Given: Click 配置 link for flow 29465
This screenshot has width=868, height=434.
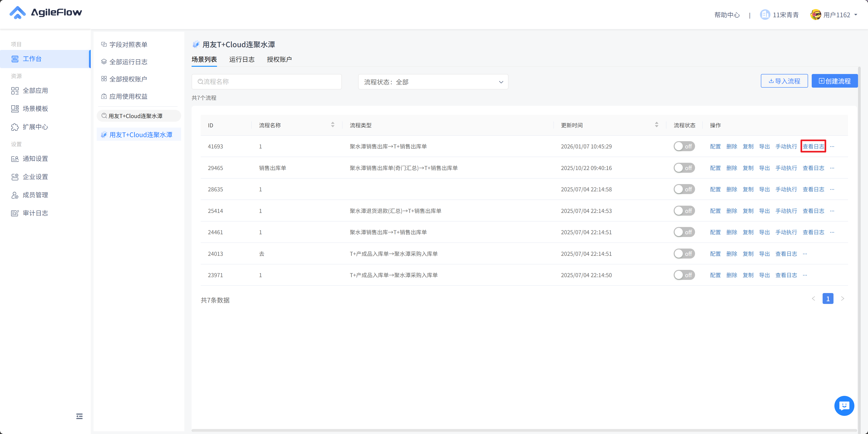Looking at the screenshot, I should 715,168.
